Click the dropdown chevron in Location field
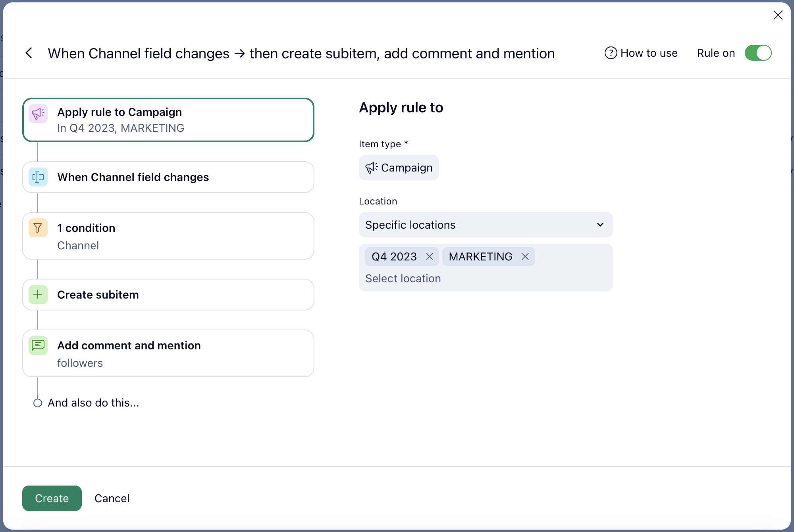Screen dimensions: 794x532 [600, 225]
